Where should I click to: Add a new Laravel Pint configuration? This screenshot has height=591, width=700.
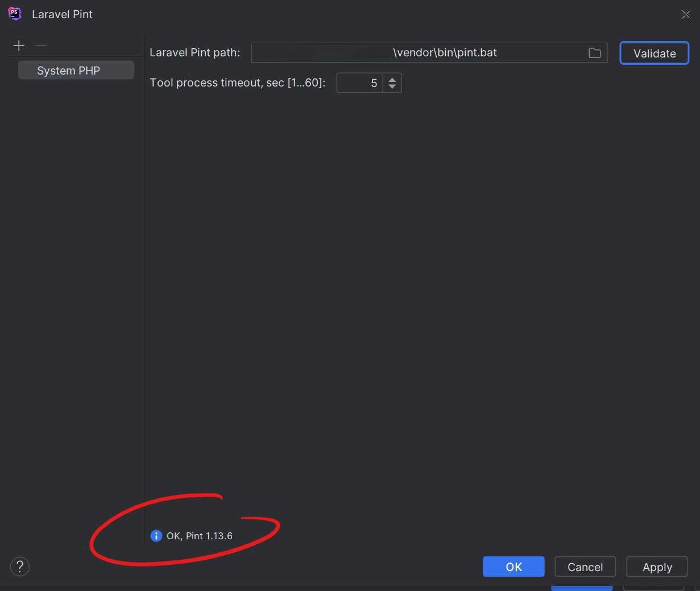coord(19,46)
